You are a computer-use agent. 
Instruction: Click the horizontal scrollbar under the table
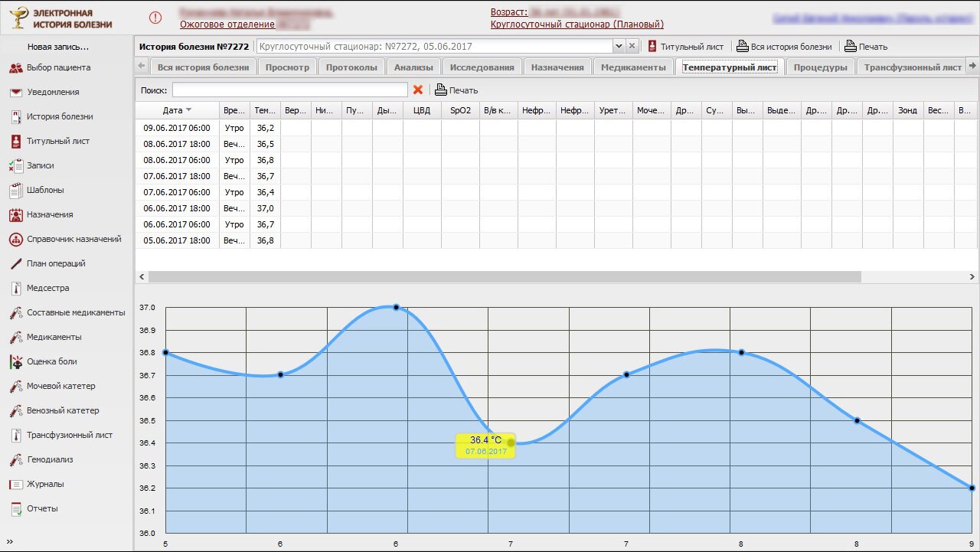498,276
